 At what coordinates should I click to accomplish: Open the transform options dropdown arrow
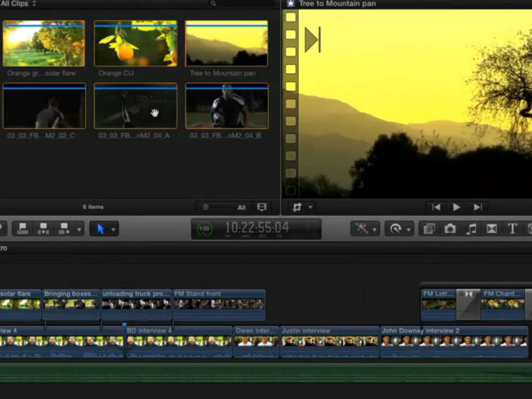click(310, 207)
